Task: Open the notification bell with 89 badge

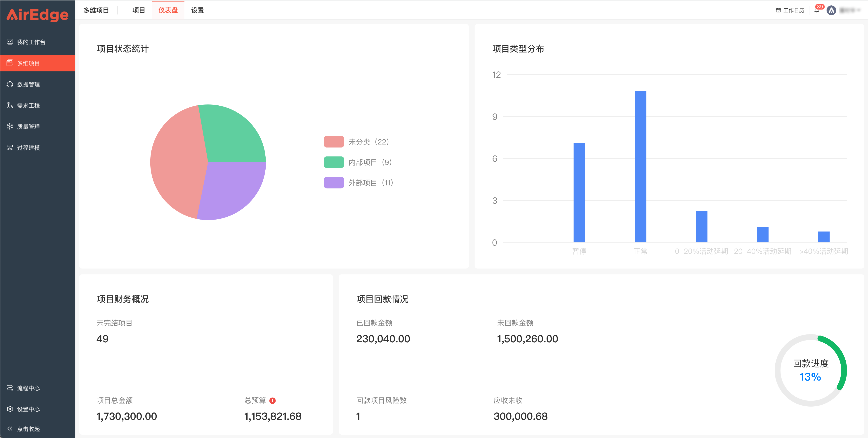Action: click(x=816, y=10)
